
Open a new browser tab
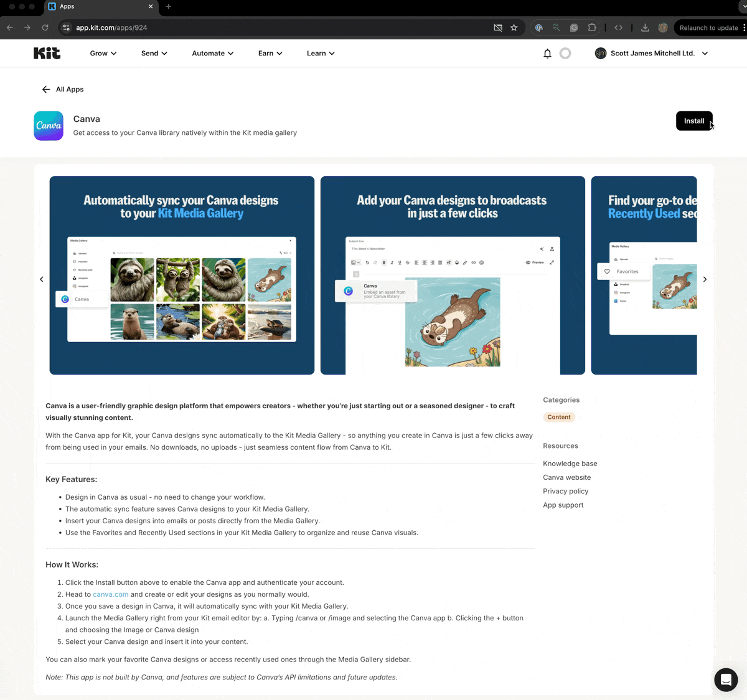click(168, 6)
